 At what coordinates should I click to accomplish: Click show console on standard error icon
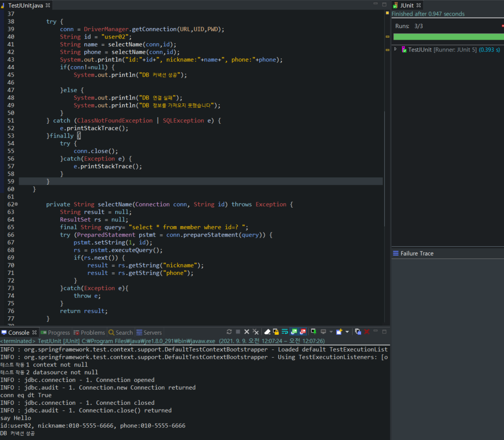click(x=302, y=332)
